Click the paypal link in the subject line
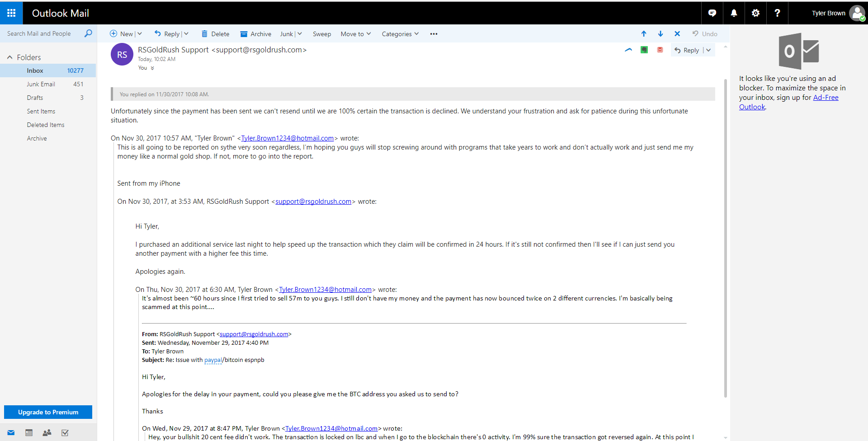 pyautogui.click(x=213, y=360)
